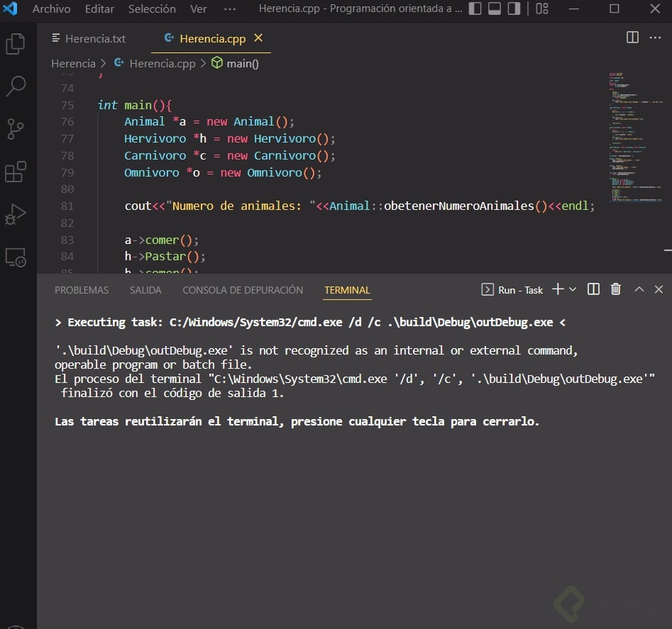Toggle the bottom panel visibility
The width and height of the screenshot is (672, 629).
tap(495, 9)
